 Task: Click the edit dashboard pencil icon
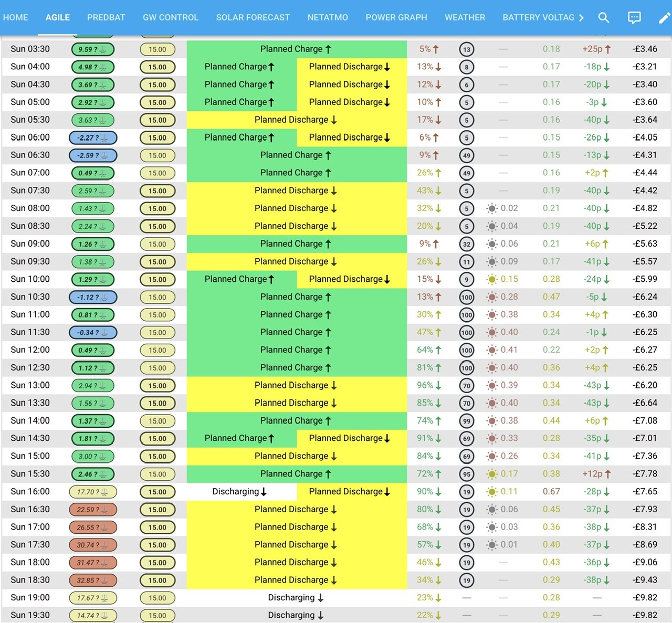click(x=664, y=17)
